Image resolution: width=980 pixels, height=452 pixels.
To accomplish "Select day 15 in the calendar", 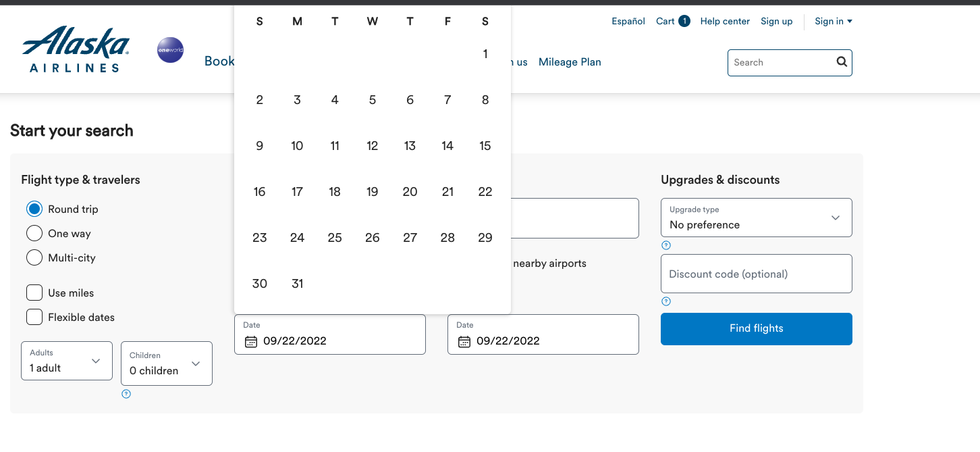I will click(485, 145).
